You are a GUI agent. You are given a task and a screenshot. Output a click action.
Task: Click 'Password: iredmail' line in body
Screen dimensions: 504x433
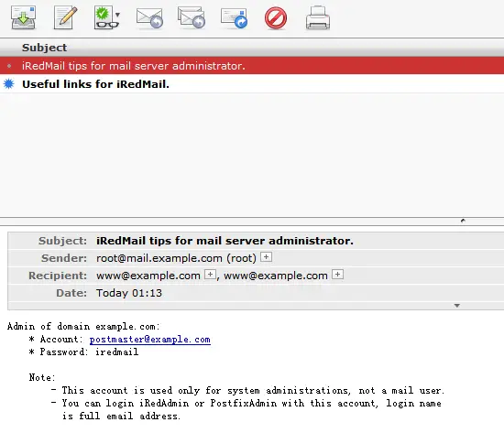(84, 352)
